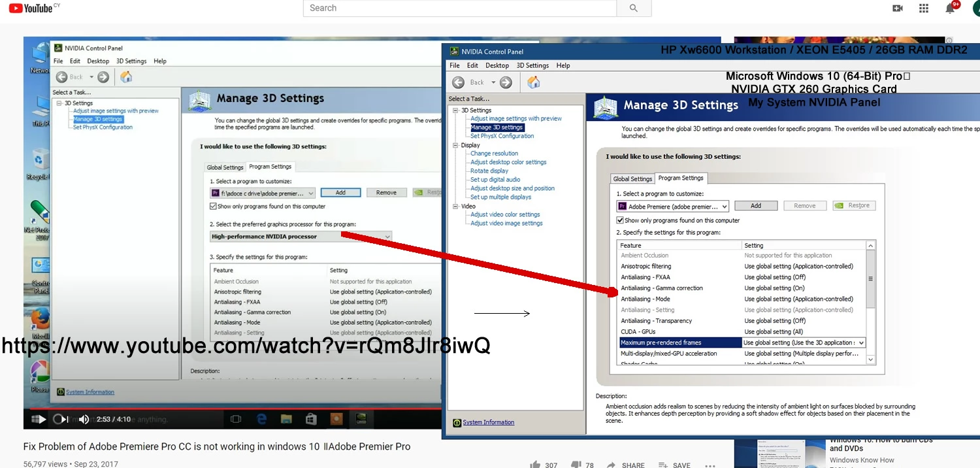Click Edge icon in the video's taskbar
980x468 pixels.
click(x=261, y=419)
